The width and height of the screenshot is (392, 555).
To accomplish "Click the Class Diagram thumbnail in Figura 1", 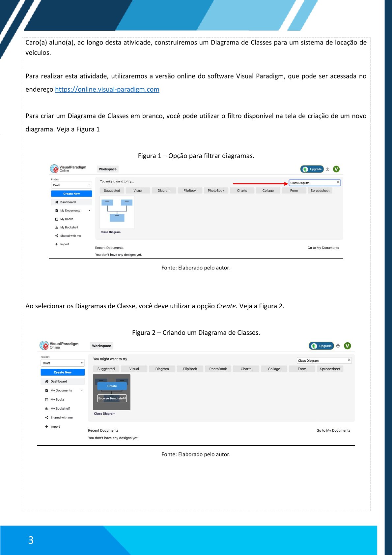I will 117,212.
